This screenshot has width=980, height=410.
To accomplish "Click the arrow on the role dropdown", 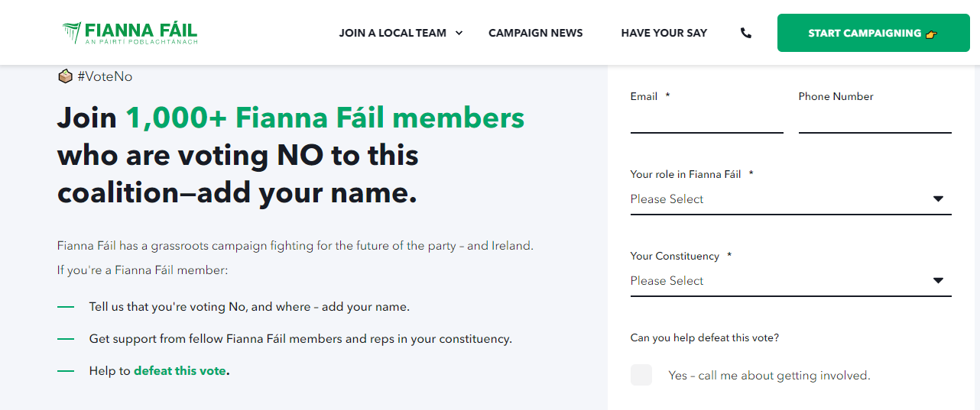I will click(x=939, y=199).
